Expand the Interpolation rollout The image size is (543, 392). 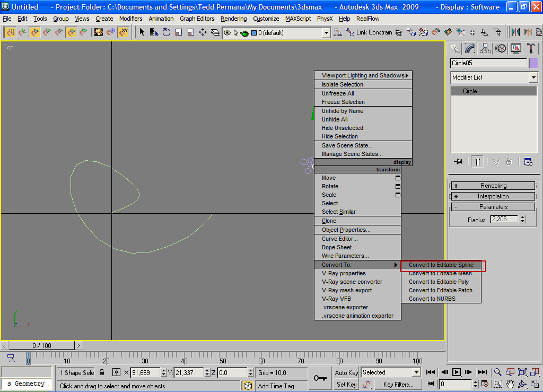pyautogui.click(x=493, y=196)
